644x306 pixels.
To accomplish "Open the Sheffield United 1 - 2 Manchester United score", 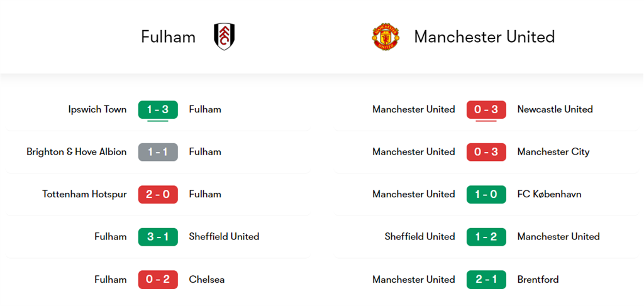I will (x=486, y=237).
